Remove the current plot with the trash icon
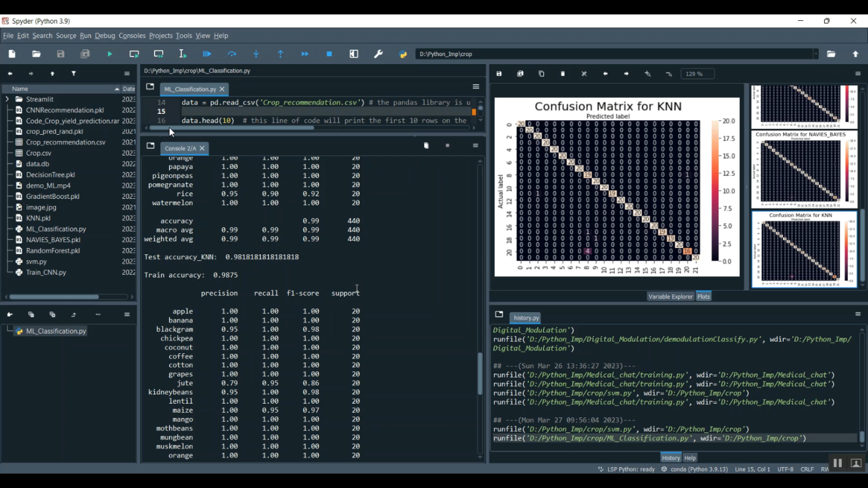The image size is (868, 488). pos(563,74)
